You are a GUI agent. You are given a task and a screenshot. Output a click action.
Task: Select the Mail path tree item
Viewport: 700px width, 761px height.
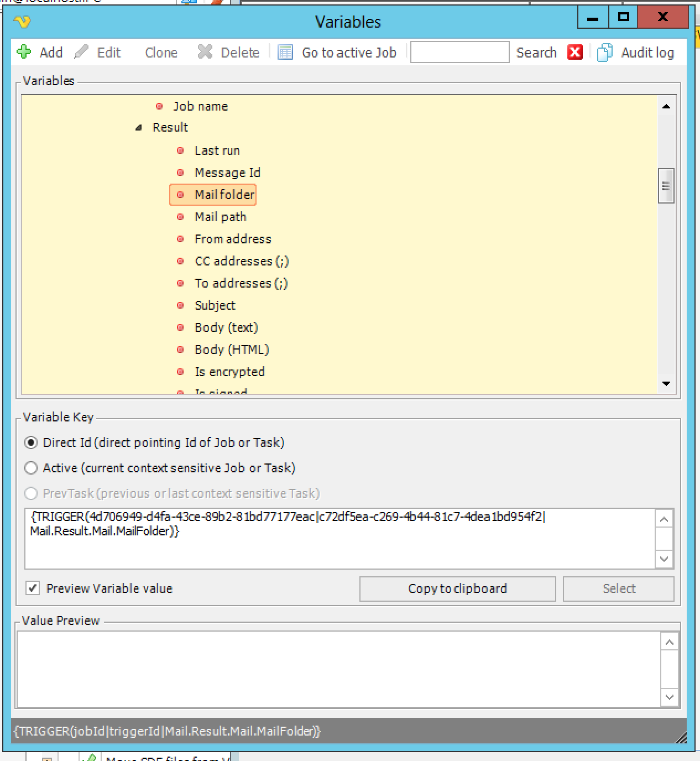click(x=220, y=217)
